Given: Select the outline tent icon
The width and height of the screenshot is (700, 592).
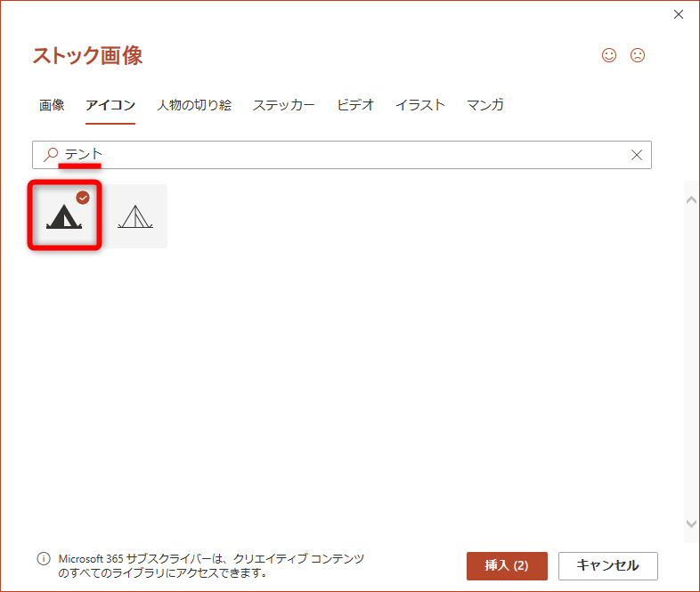Looking at the screenshot, I should pos(135,216).
